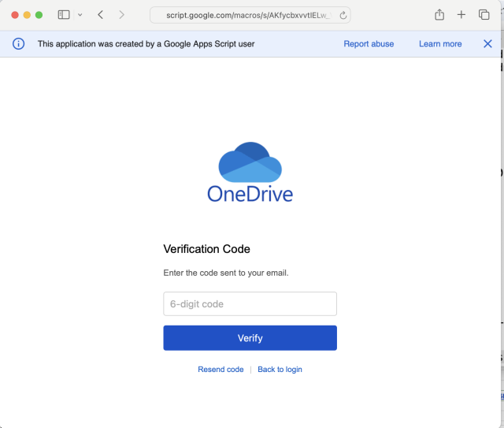Click the red close window button

pyautogui.click(x=15, y=15)
